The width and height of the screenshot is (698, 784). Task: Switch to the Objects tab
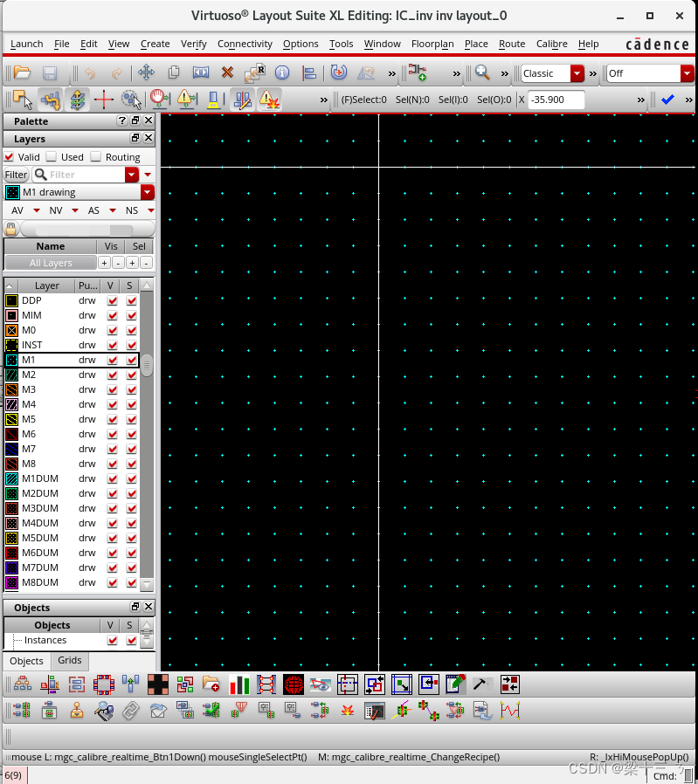click(26, 661)
